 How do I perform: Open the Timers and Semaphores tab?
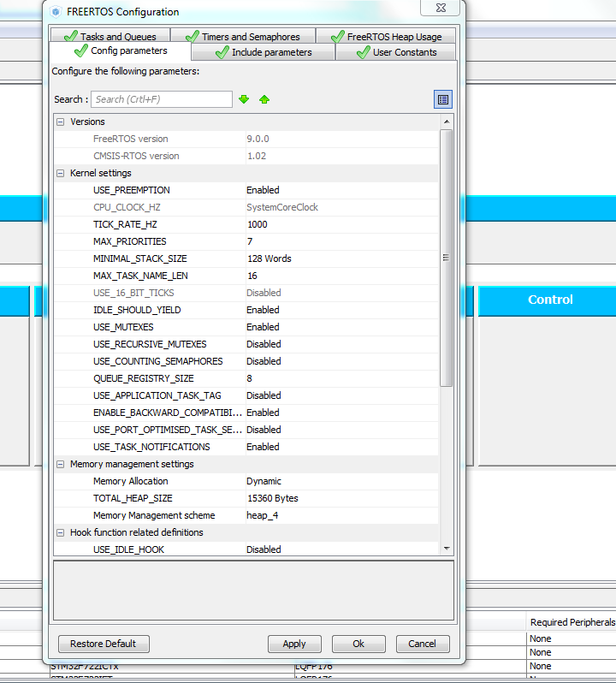click(x=243, y=36)
